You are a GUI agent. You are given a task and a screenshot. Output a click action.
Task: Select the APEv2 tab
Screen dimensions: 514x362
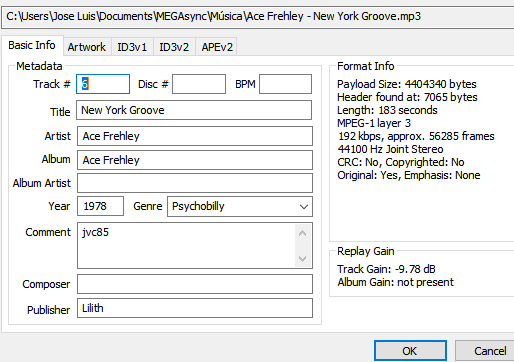click(217, 47)
